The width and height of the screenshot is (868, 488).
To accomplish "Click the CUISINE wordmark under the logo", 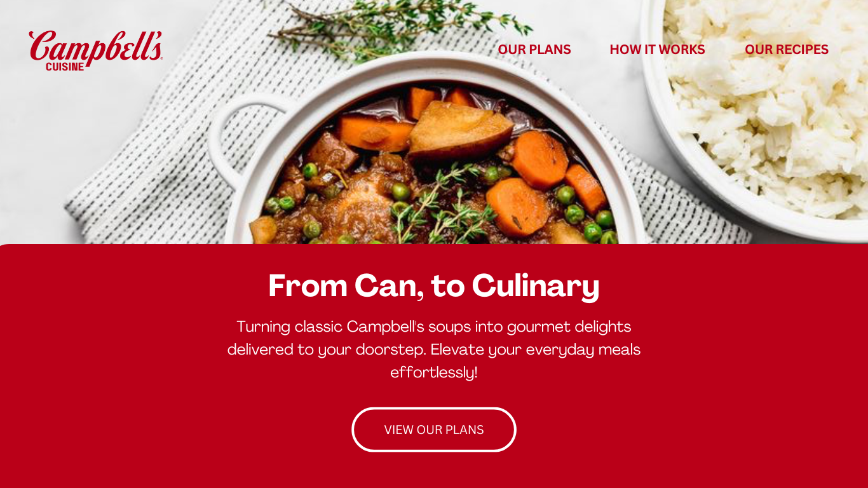I will [x=65, y=67].
